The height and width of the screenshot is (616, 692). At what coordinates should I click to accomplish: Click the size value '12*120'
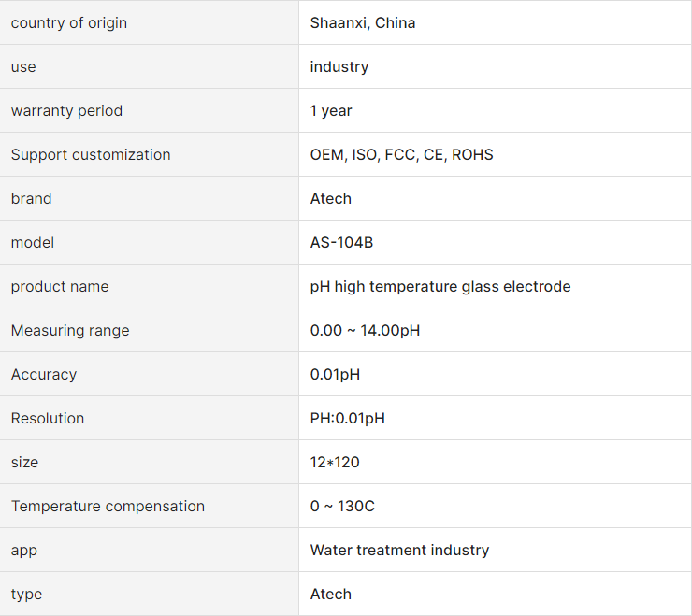[335, 463]
